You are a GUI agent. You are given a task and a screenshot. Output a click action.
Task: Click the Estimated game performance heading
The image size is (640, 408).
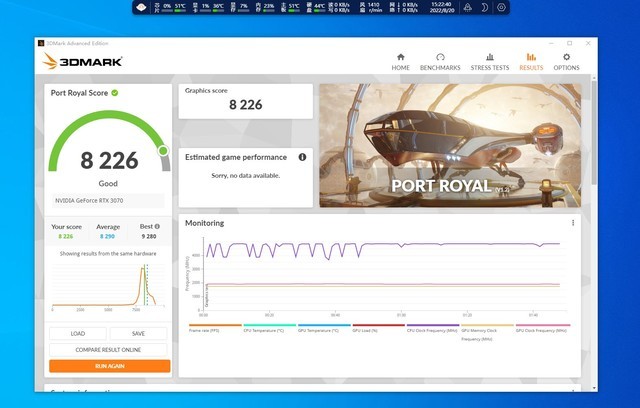point(236,157)
